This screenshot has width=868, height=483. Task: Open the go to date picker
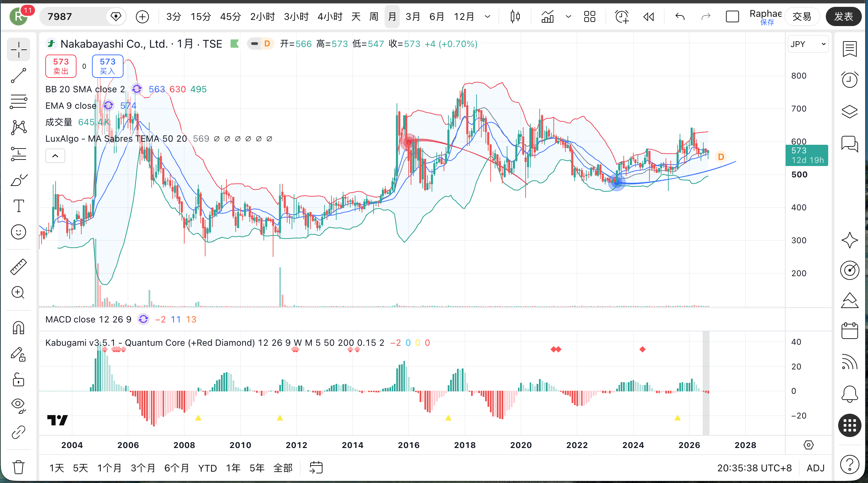316,468
